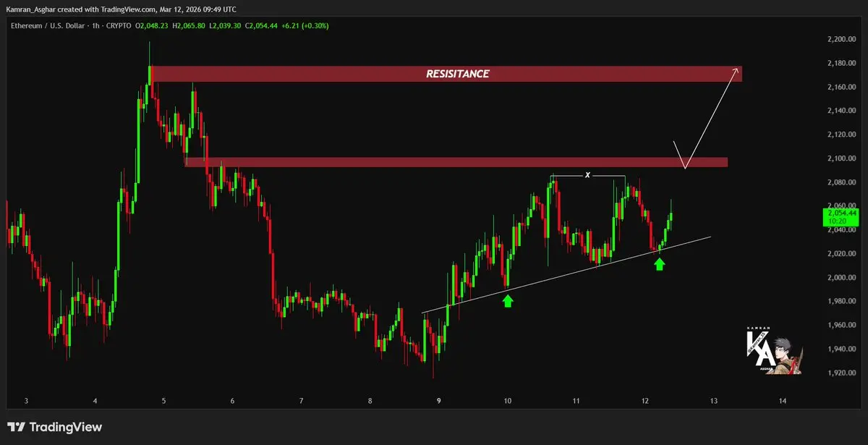Click the 2,180.00 price axis label
Image resolution: width=868 pixels, height=445 pixels.
coord(843,63)
